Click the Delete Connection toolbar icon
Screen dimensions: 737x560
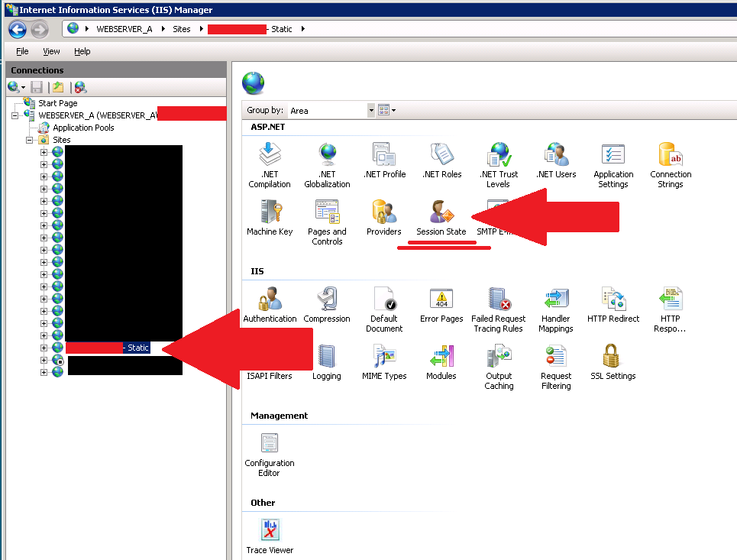click(80, 87)
